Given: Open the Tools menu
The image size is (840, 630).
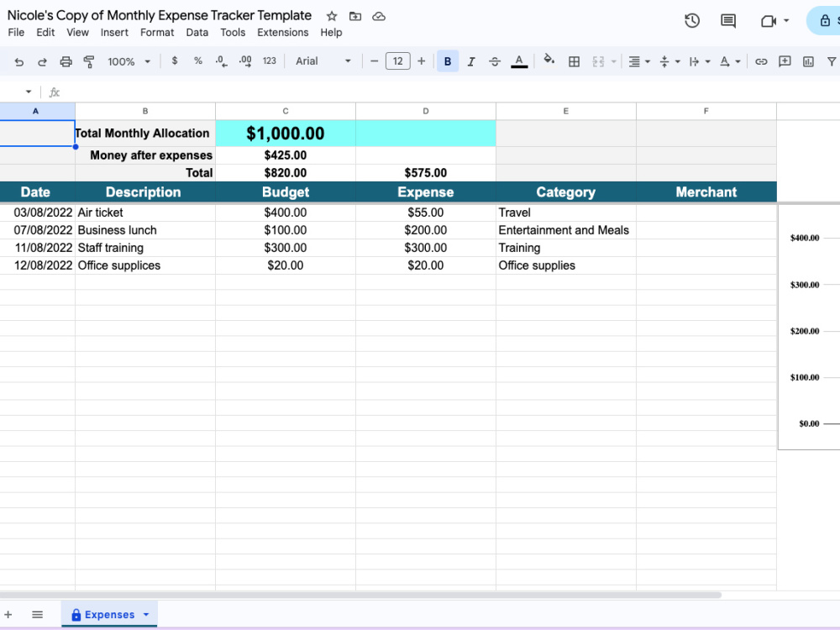Looking at the screenshot, I should coord(233,33).
